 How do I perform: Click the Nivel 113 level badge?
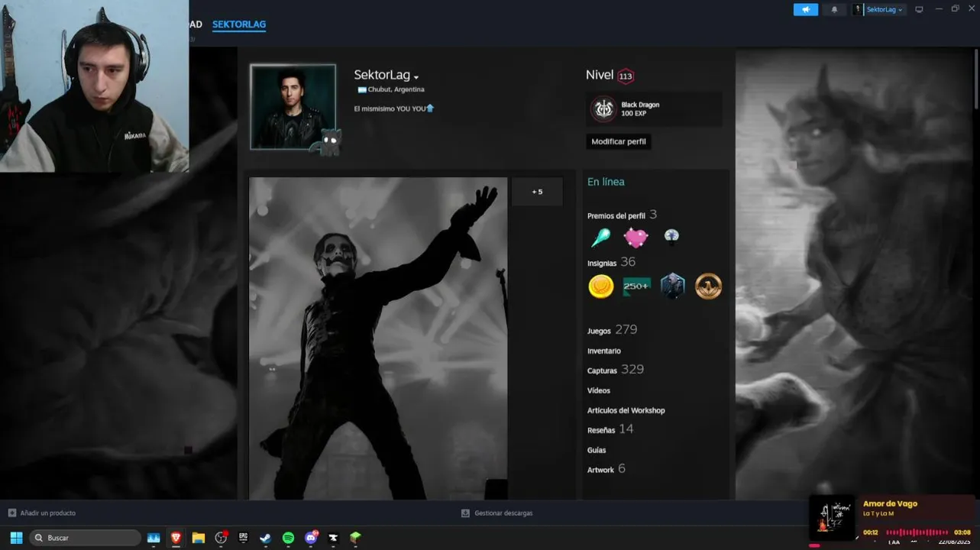tap(626, 76)
